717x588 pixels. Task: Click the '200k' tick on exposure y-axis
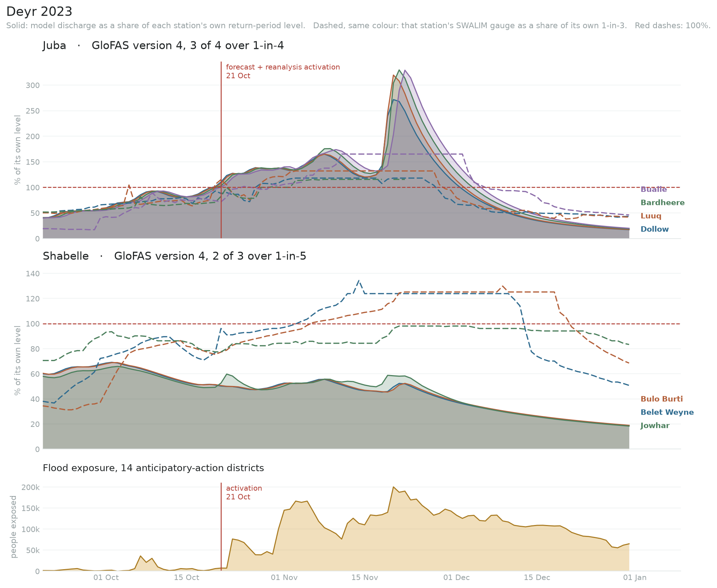[x=30, y=487]
